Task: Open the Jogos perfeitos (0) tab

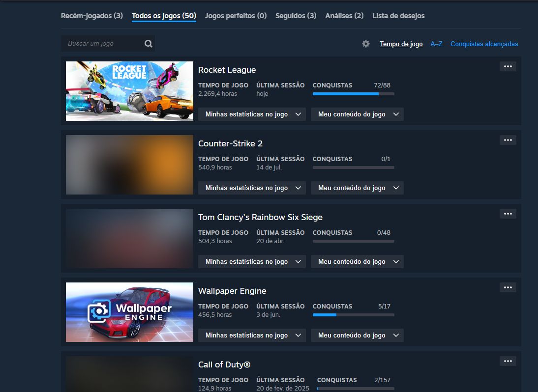Action: (x=236, y=16)
